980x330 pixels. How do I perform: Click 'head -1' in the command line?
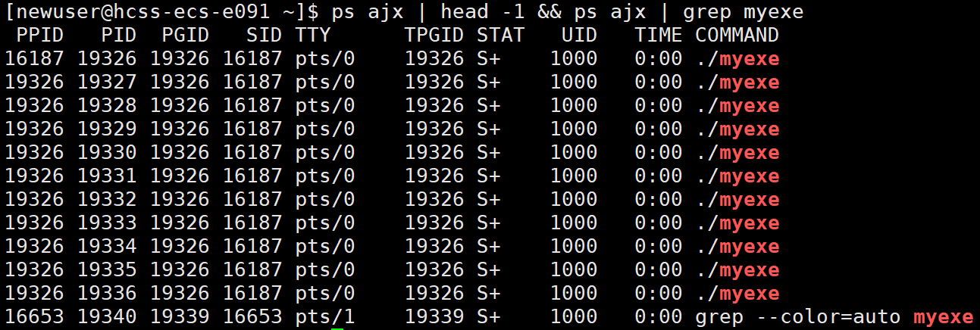coord(483,12)
